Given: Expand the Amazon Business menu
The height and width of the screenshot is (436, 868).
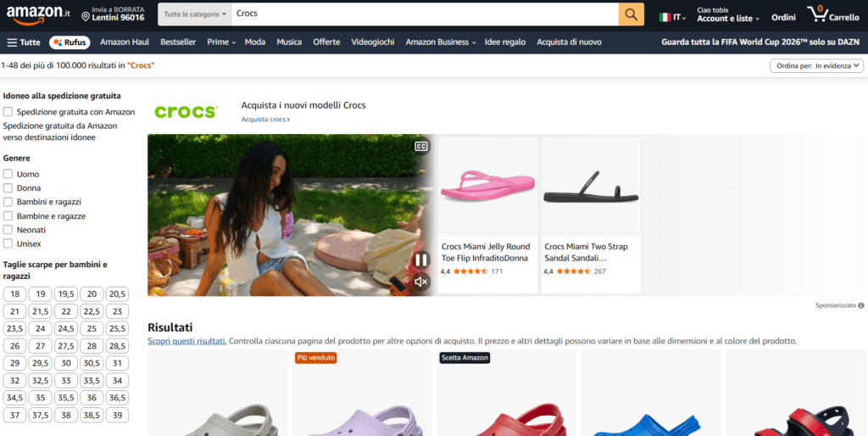Looking at the screenshot, I should pos(440,42).
